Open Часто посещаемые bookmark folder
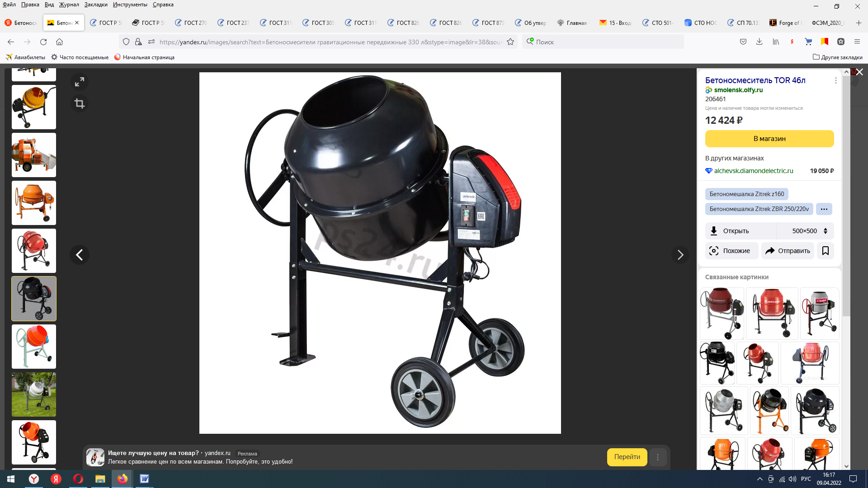This screenshot has height=488, width=868. 80,57
